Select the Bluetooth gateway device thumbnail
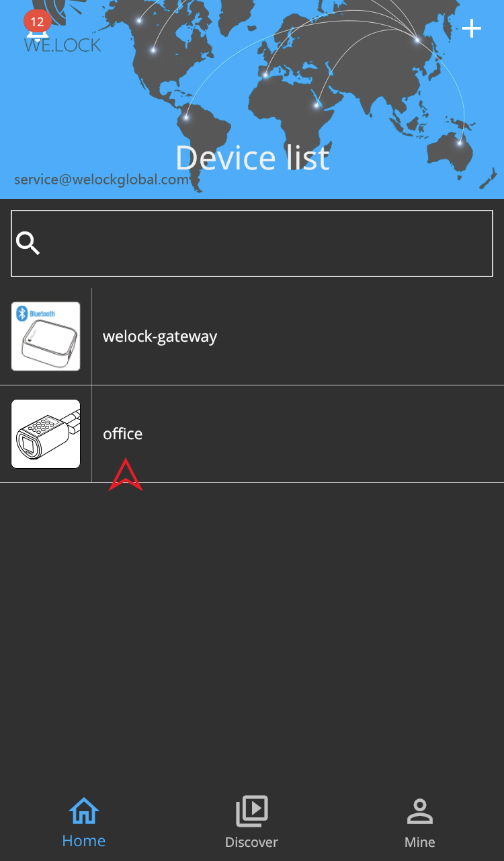The image size is (504, 861). 46,336
